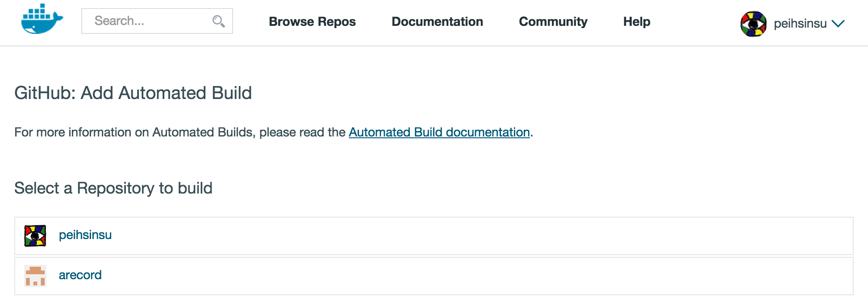Click the arecord organization avatar
The width and height of the screenshot is (868, 297).
(x=35, y=276)
